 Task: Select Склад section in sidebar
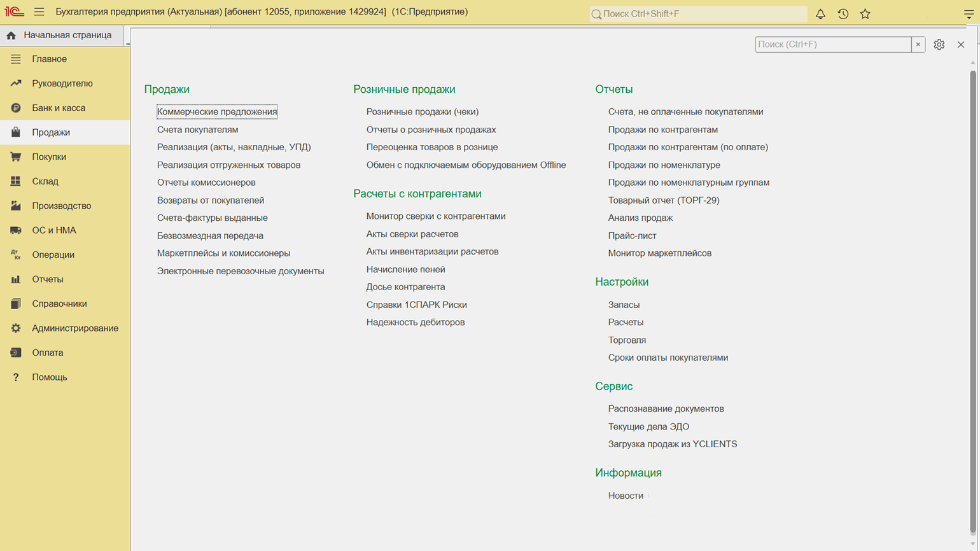point(45,181)
